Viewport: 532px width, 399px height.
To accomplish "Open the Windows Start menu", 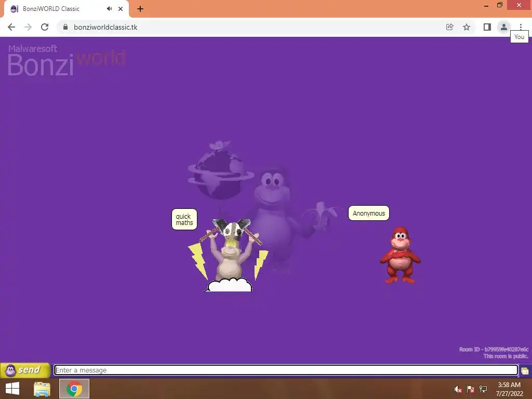I will 12,389.
